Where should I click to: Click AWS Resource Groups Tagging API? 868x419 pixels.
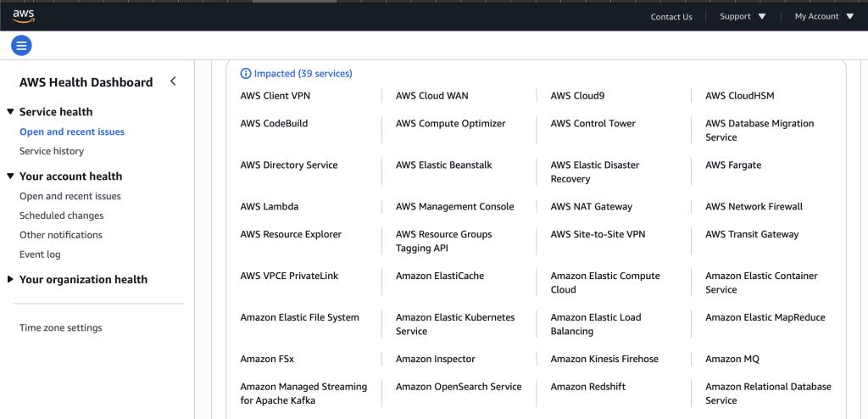(443, 241)
